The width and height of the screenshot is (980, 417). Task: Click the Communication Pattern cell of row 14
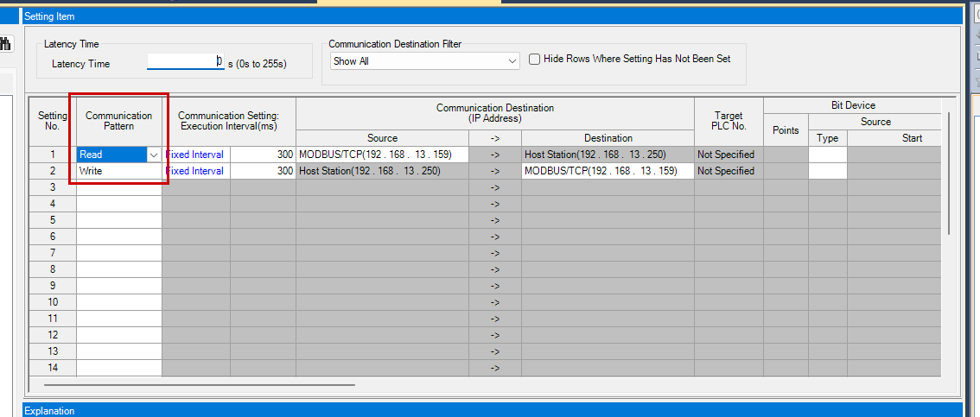click(119, 367)
